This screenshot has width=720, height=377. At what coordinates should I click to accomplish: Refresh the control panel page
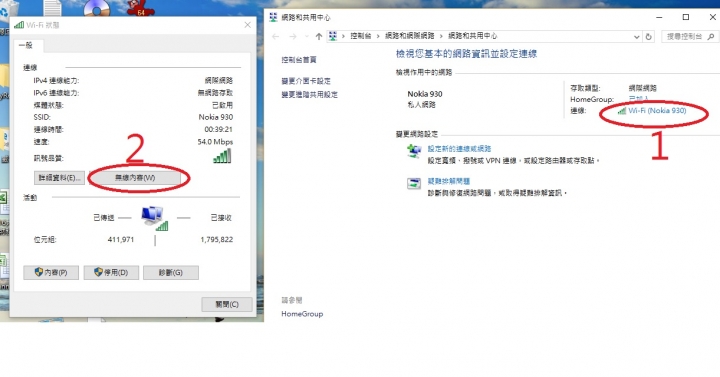pos(648,36)
